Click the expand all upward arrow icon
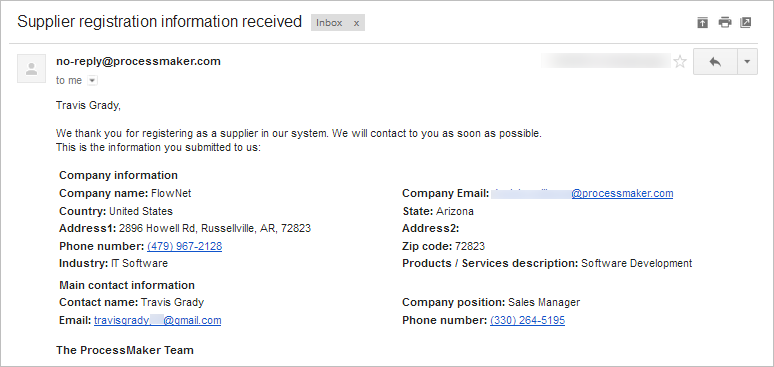Image resolution: width=774 pixels, height=367 pixels. [x=702, y=22]
